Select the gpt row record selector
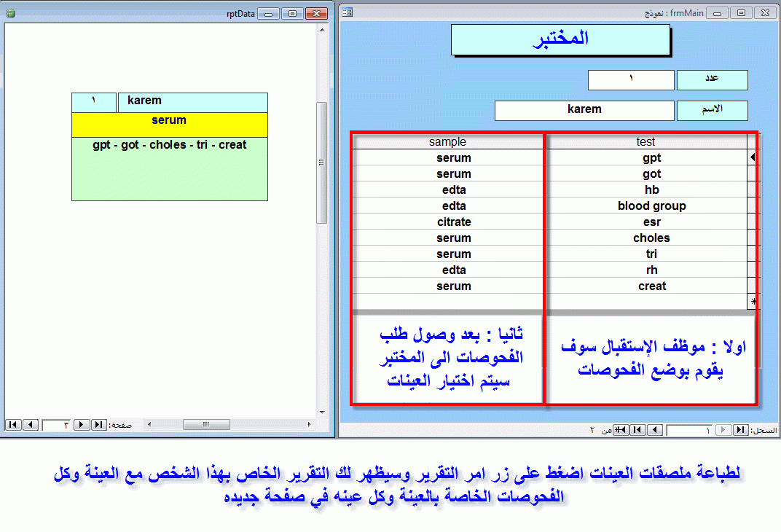Image resolution: width=781 pixels, height=532 pixels. [753, 157]
